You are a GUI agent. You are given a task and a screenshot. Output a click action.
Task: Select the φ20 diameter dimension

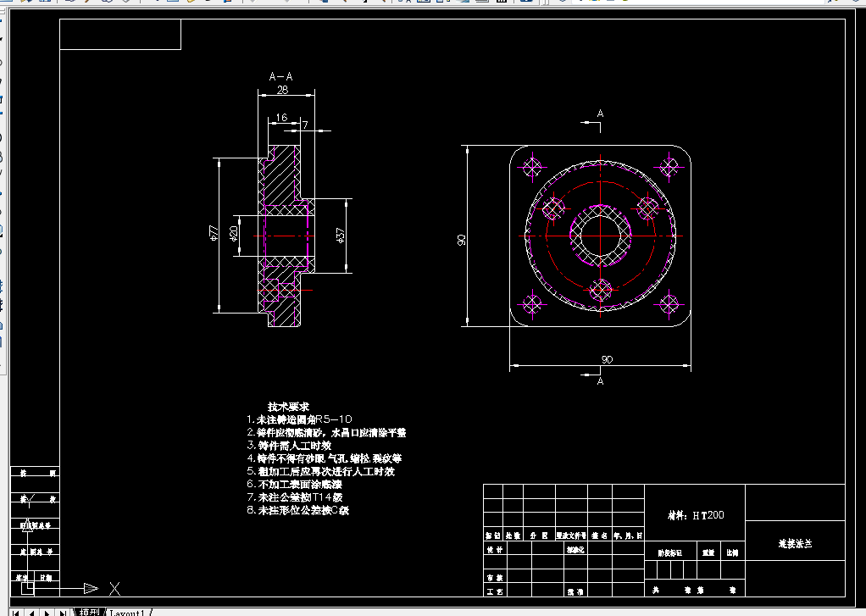pos(233,233)
